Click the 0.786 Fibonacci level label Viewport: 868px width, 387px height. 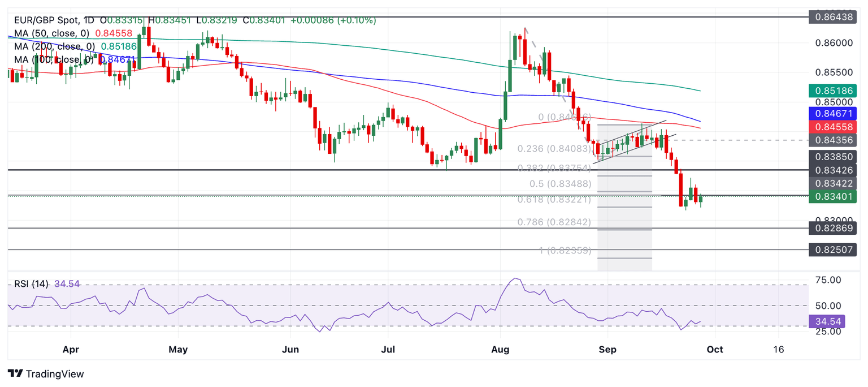coord(554,222)
